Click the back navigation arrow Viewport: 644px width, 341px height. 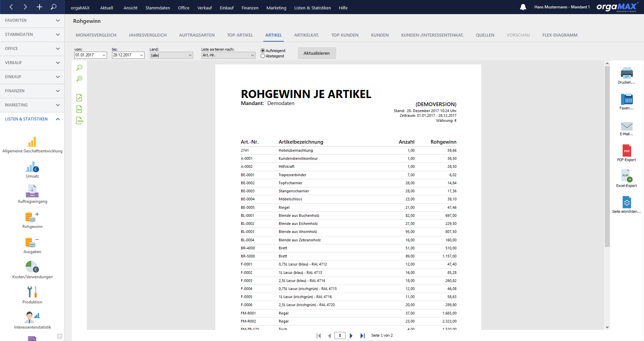11,7
